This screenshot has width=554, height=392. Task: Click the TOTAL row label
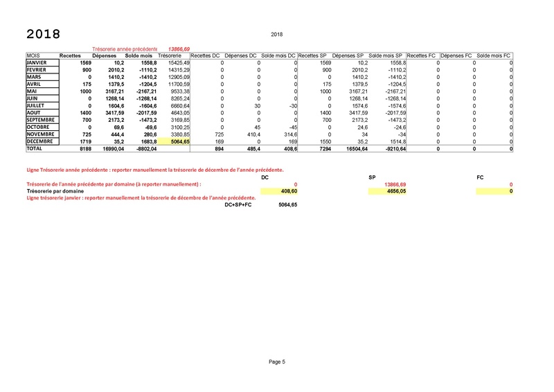(35, 148)
